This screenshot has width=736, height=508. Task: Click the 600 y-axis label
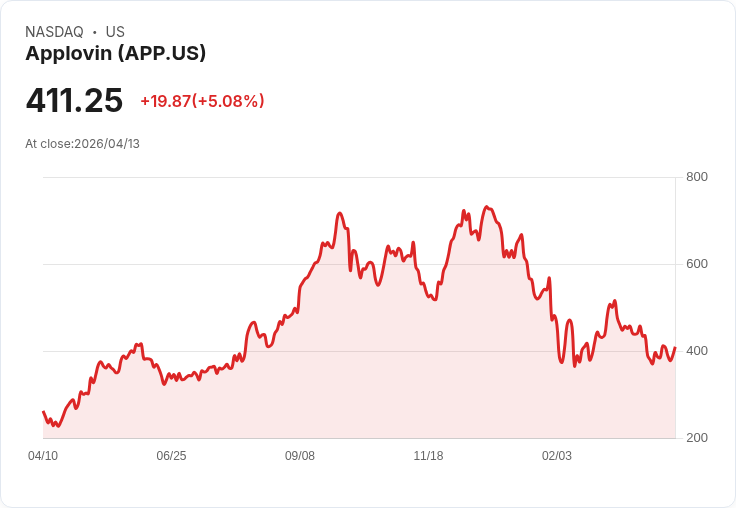[696, 264]
